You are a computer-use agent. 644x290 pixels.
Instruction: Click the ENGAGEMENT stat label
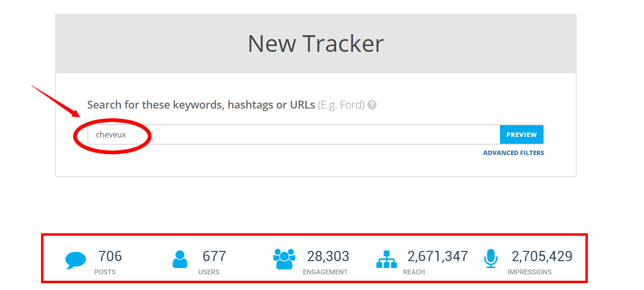click(325, 272)
